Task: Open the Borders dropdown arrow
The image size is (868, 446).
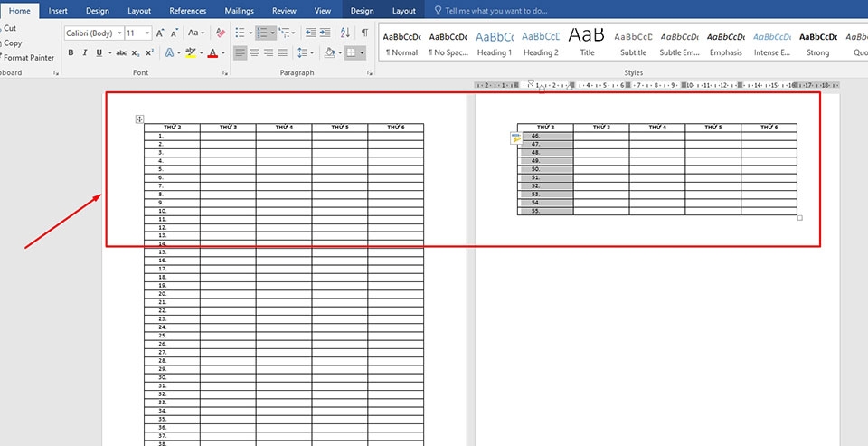Action: point(362,52)
